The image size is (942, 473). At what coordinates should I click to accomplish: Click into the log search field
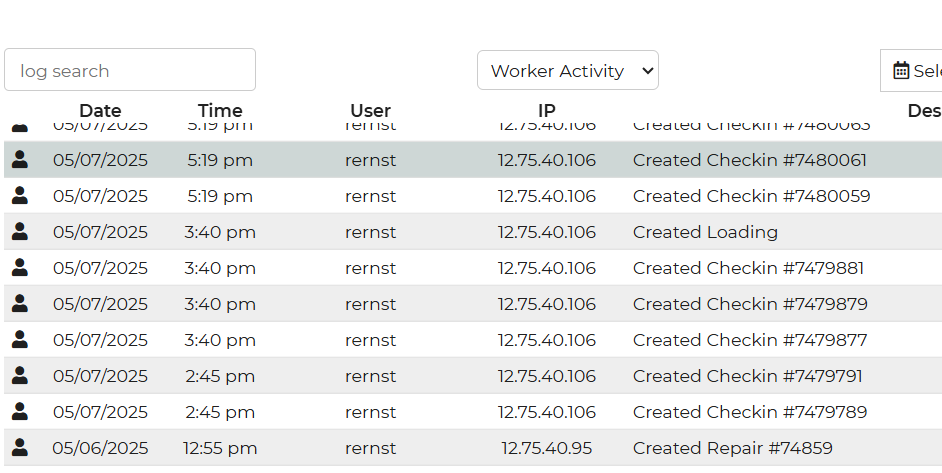click(130, 71)
